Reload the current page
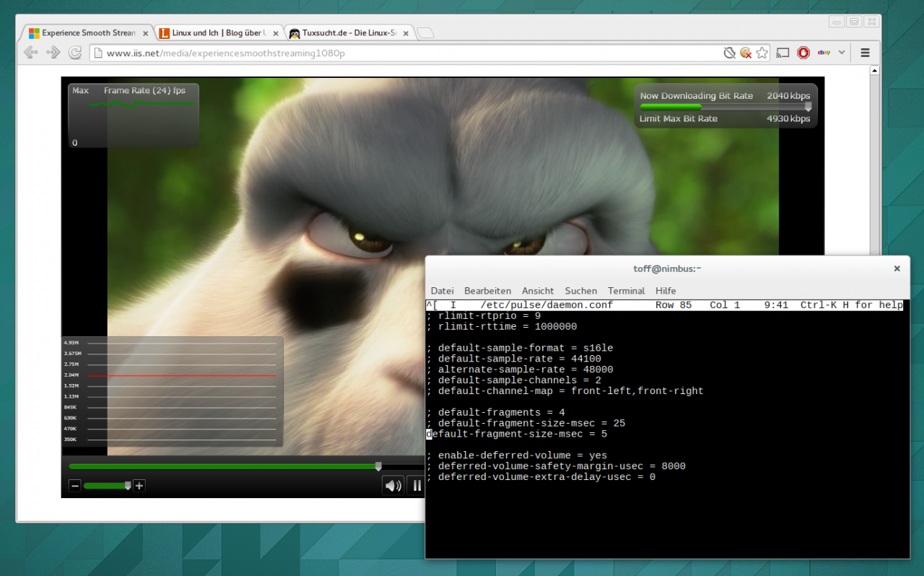 75,53
